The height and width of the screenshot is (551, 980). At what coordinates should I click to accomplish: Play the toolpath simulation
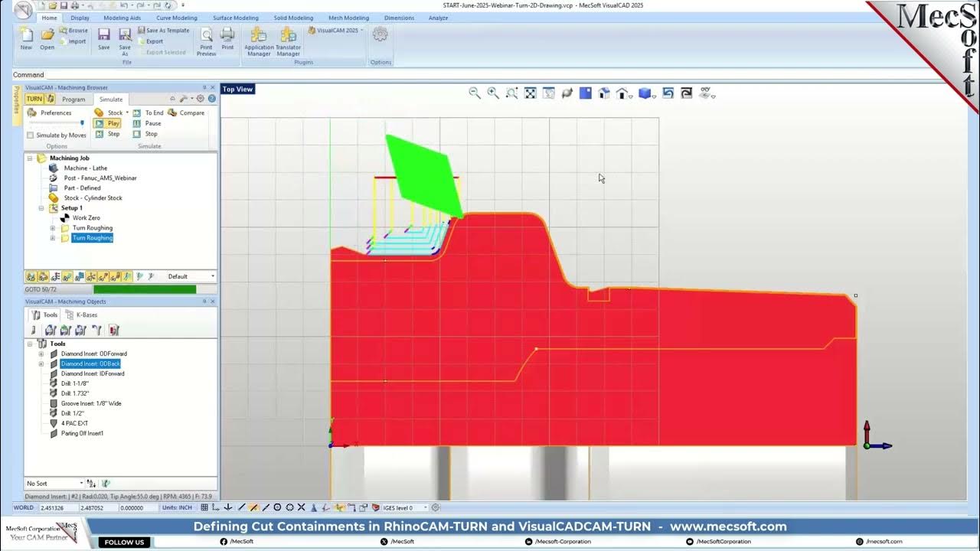click(107, 123)
